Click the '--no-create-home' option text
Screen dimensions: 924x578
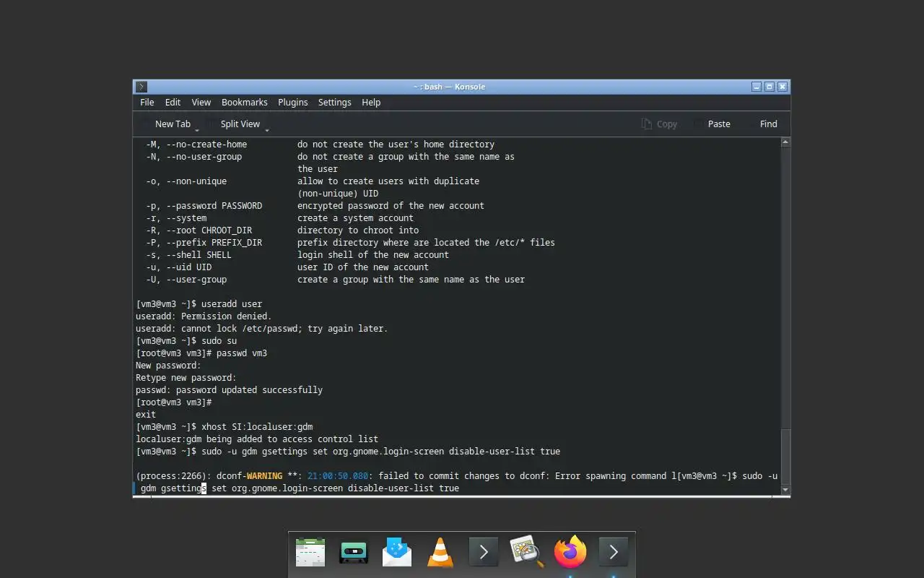click(x=206, y=144)
